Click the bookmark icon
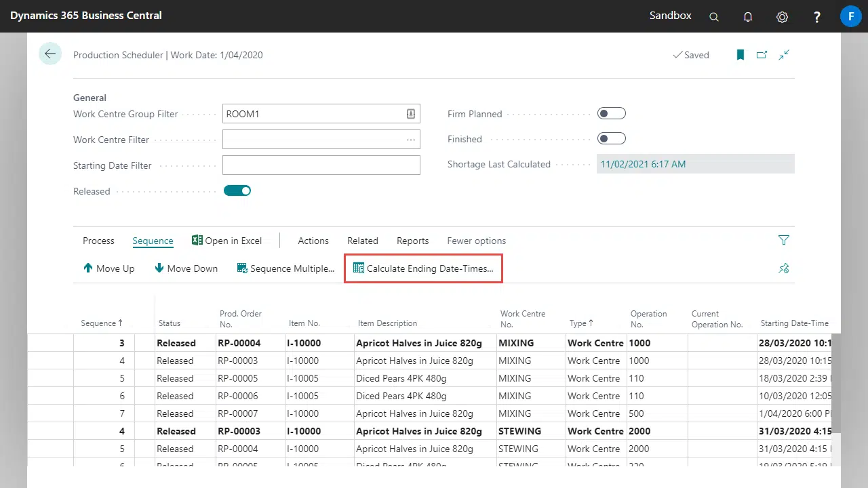 point(741,55)
